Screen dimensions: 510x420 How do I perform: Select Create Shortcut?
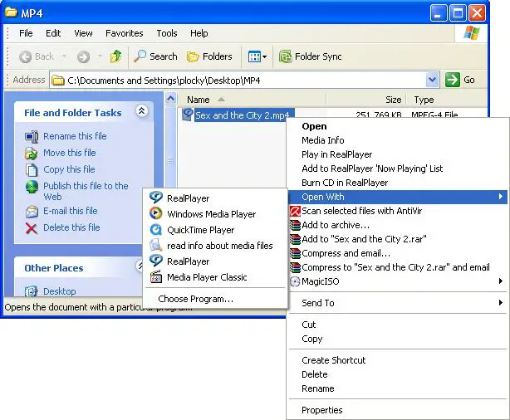click(x=398, y=360)
